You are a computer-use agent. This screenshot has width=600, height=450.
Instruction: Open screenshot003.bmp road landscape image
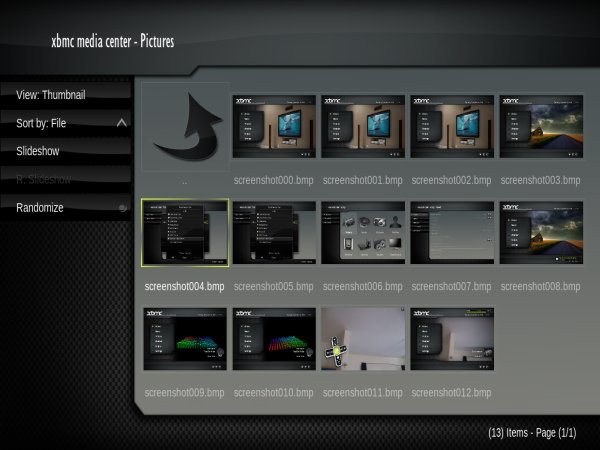[x=540, y=127]
